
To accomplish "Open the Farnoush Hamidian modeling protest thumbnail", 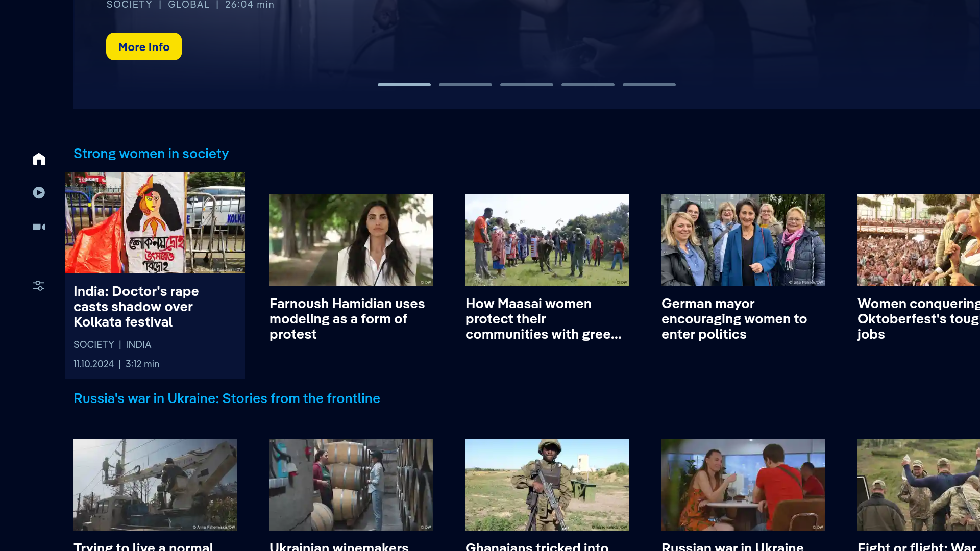I will click(351, 240).
